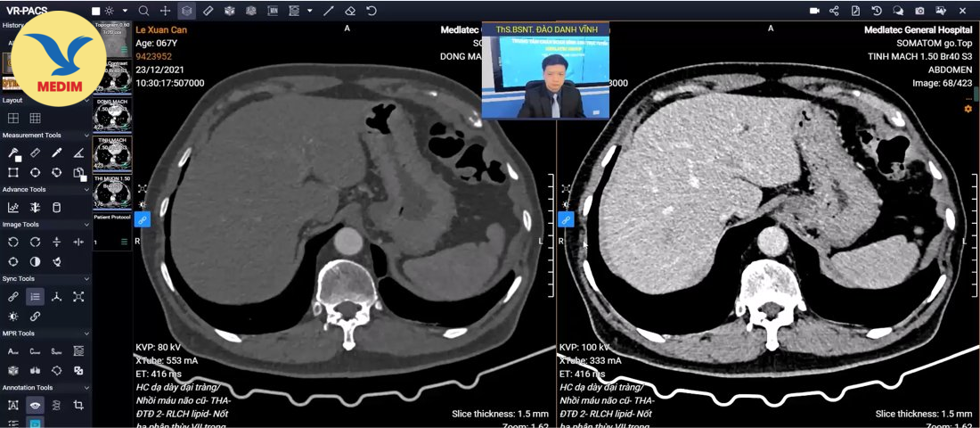The width and height of the screenshot is (980, 428).
Task: Open the TINH MACH series thumbnail
Action: click(x=112, y=153)
